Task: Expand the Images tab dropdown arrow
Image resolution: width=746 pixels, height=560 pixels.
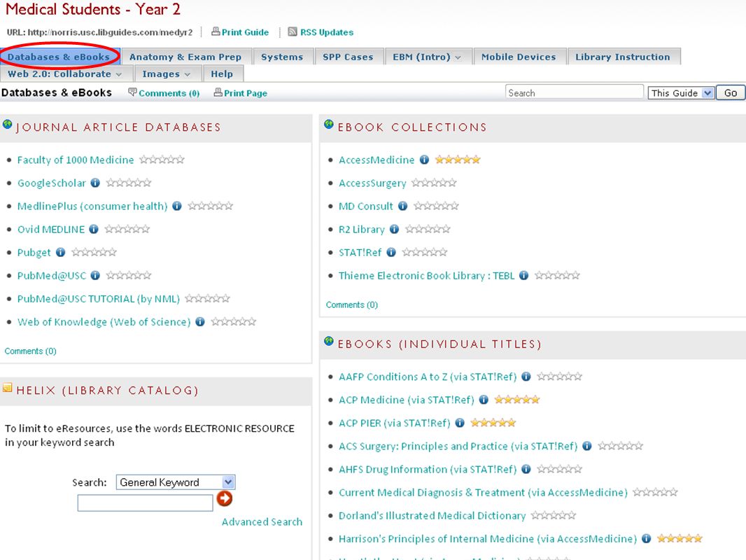Action: 187,75
